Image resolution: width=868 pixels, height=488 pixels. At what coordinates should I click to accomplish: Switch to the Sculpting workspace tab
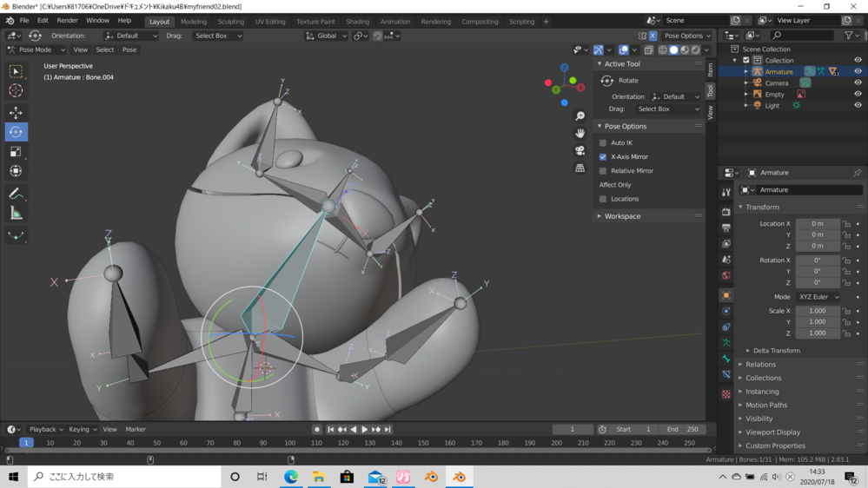tap(230, 22)
